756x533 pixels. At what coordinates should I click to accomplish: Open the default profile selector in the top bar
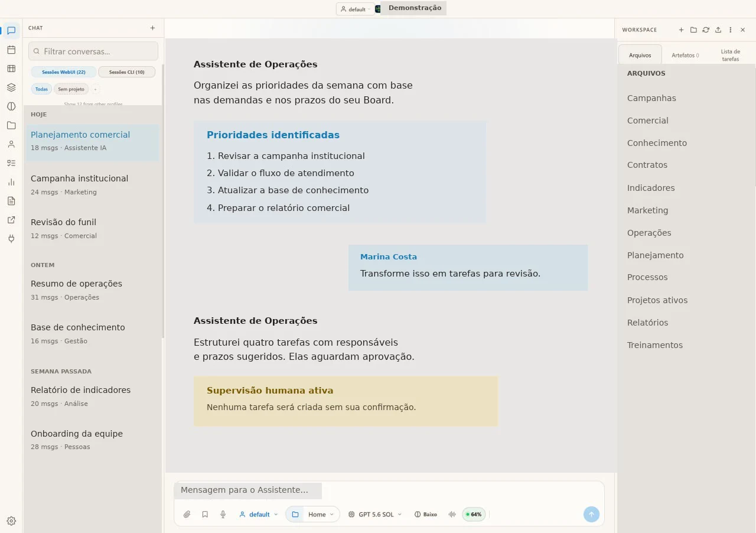click(x=356, y=9)
